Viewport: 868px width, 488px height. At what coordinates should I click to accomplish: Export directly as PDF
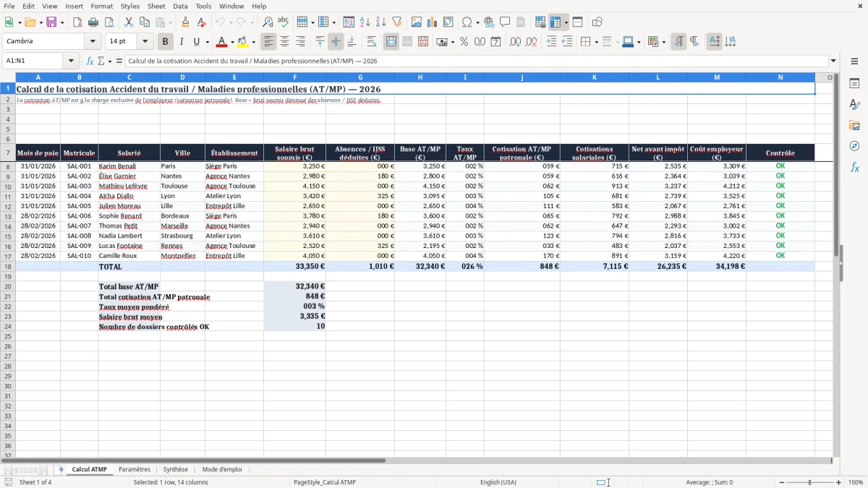coord(77,22)
